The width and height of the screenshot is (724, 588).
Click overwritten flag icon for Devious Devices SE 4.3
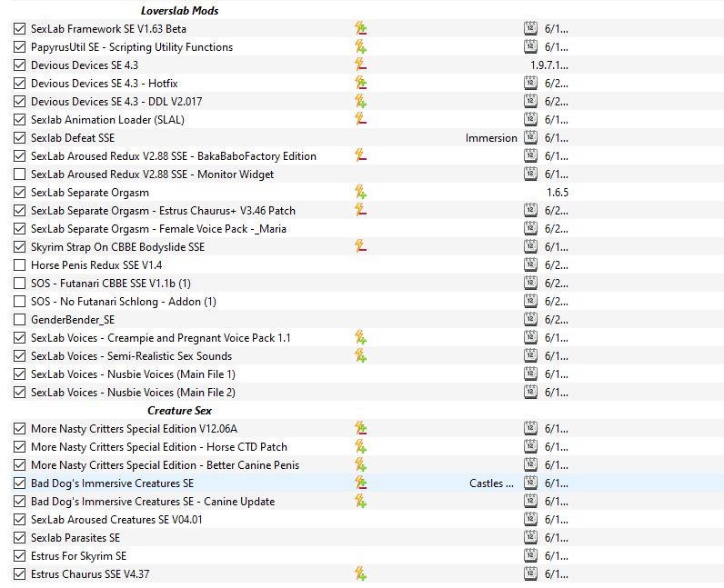[360, 65]
